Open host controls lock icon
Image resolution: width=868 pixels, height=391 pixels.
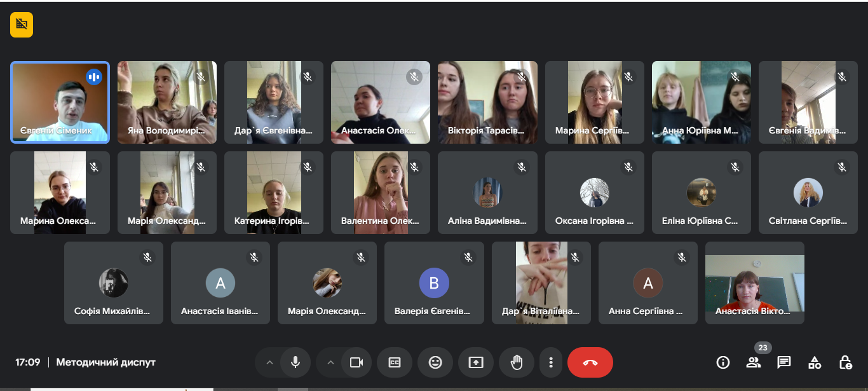845,362
